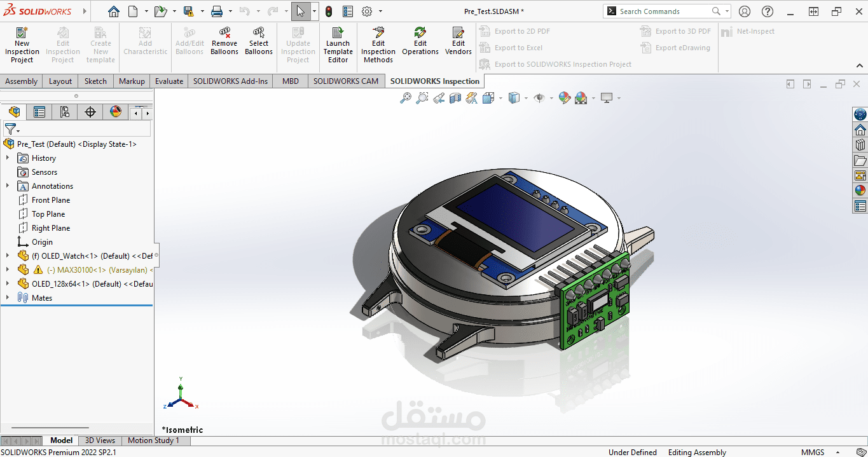868x457 pixels.
Task: Open the DimXpertManager crosshair tab
Action: [x=90, y=112]
